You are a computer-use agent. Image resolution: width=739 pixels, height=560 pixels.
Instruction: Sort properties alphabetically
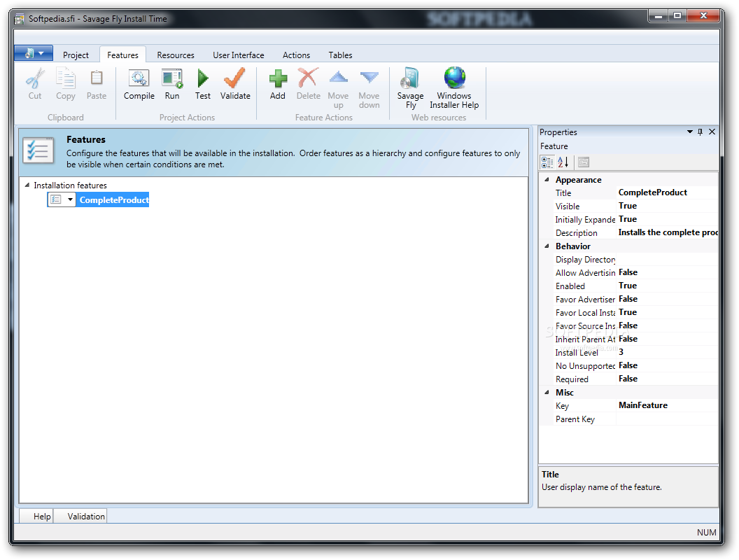click(563, 162)
